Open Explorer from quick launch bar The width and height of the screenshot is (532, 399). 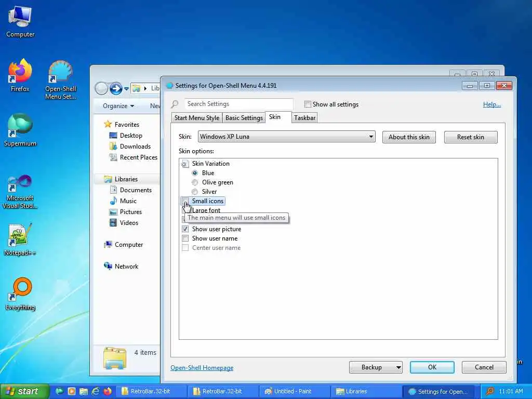tap(84, 391)
